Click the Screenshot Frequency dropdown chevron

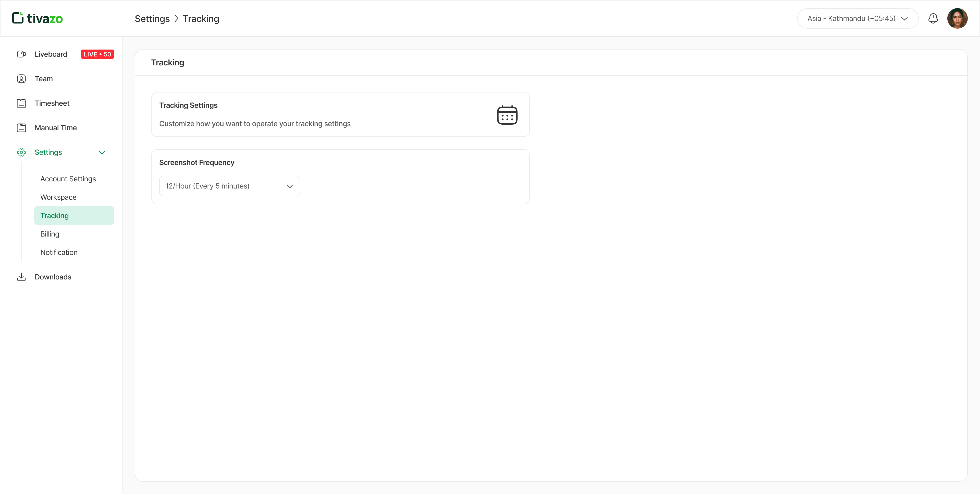tap(289, 186)
